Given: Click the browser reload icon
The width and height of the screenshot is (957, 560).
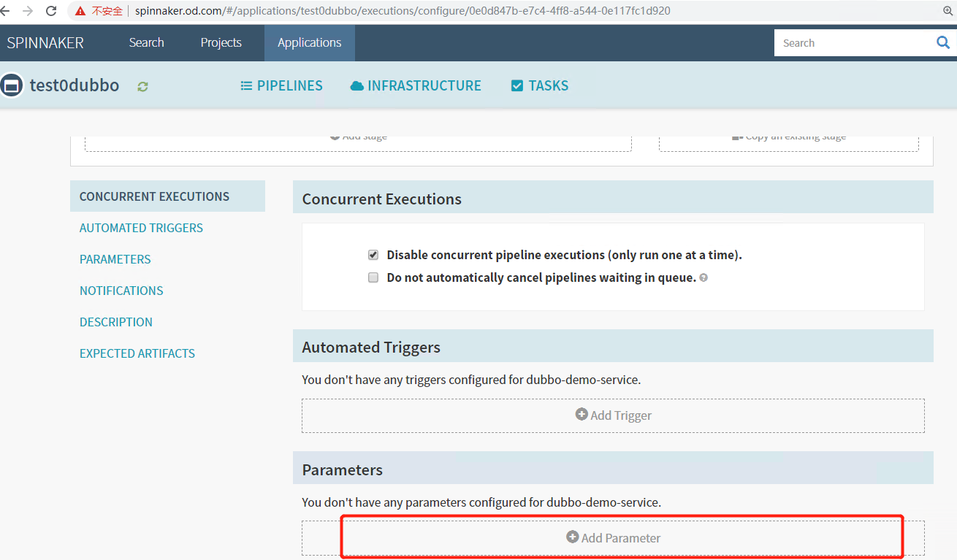Looking at the screenshot, I should (x=51, y=11).
